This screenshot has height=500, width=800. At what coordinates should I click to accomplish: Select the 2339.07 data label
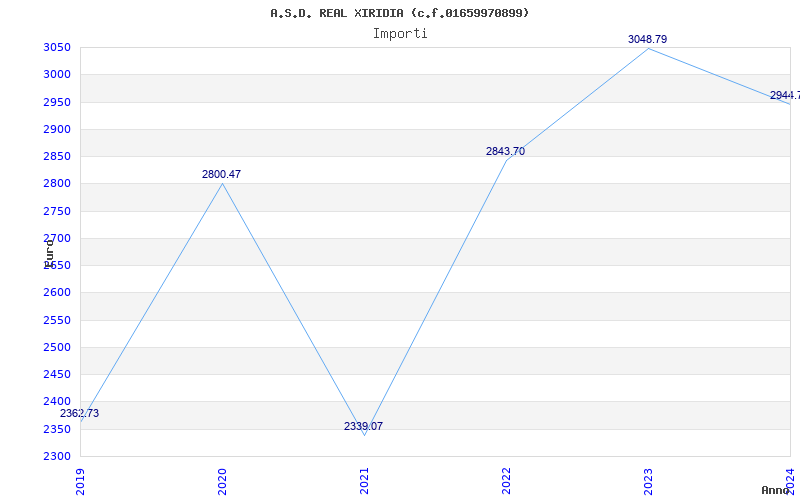(x=363, y=426)
